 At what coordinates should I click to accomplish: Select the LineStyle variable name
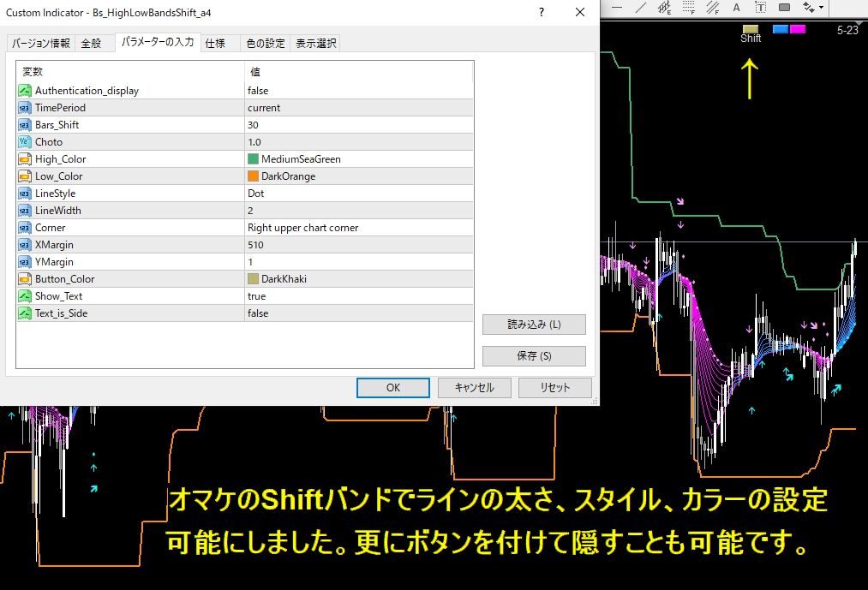[x=56, y=194]
